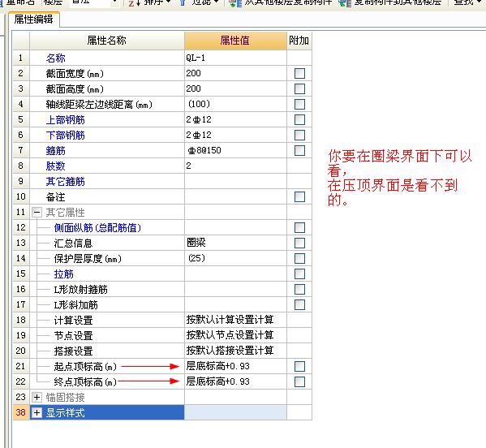This screenshot has width=486, height=448.
Task: Edit the 截面高度 value 200
Action: (235, 88)
